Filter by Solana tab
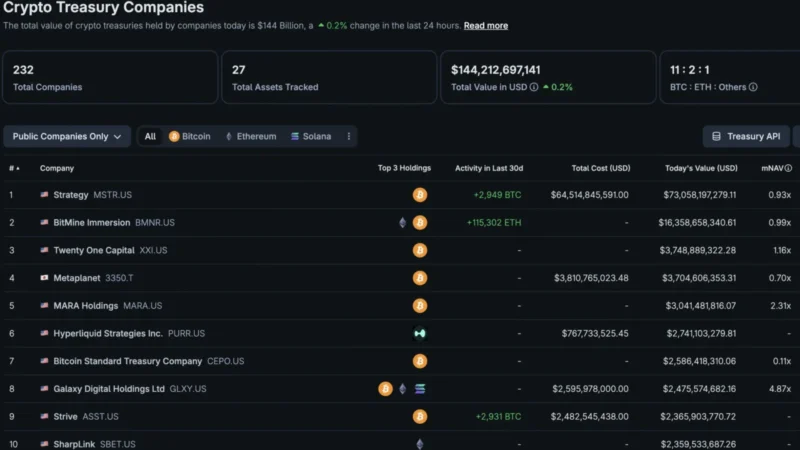This screenshot has width=800, height=450. tap(311, 136)
